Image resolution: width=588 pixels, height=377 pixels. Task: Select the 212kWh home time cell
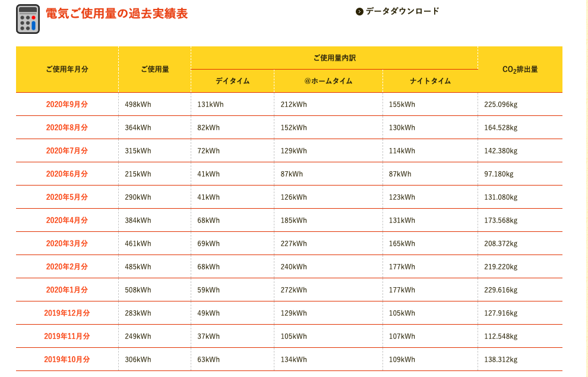coord(328,105)
